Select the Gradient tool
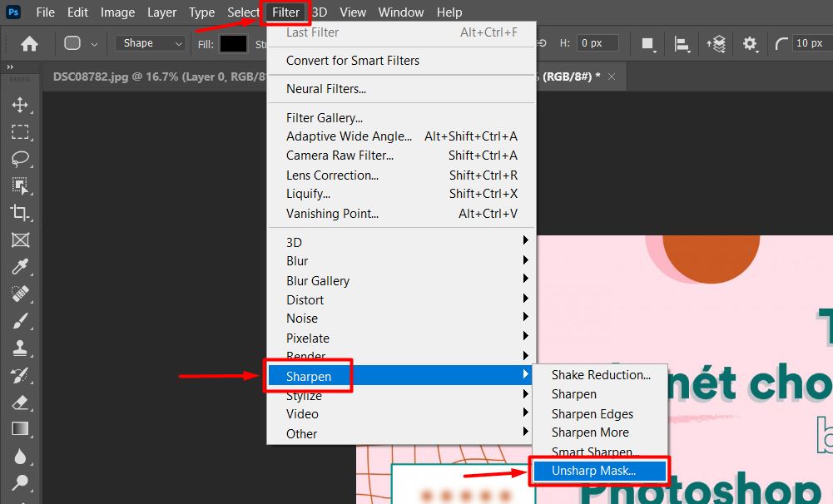The height and width of the screenshot is (504, 833). click(x=20, y=428)
